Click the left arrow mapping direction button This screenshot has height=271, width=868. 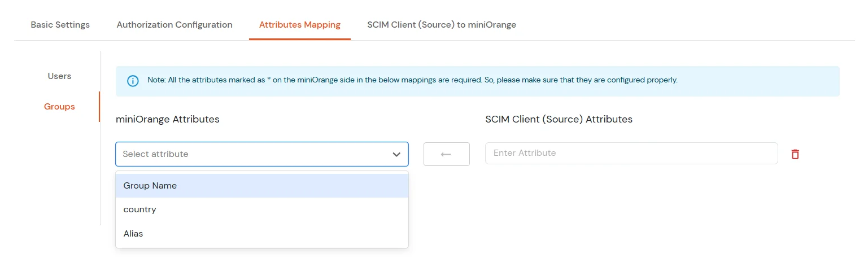pyautogui.click(x=446, y=154)
